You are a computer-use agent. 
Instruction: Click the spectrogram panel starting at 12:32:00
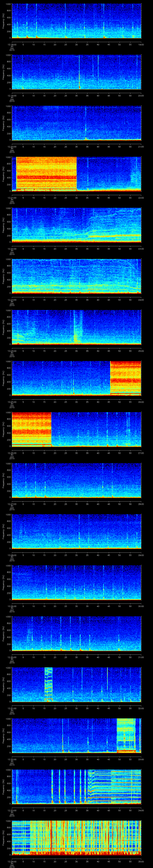(x=76, y=736)
